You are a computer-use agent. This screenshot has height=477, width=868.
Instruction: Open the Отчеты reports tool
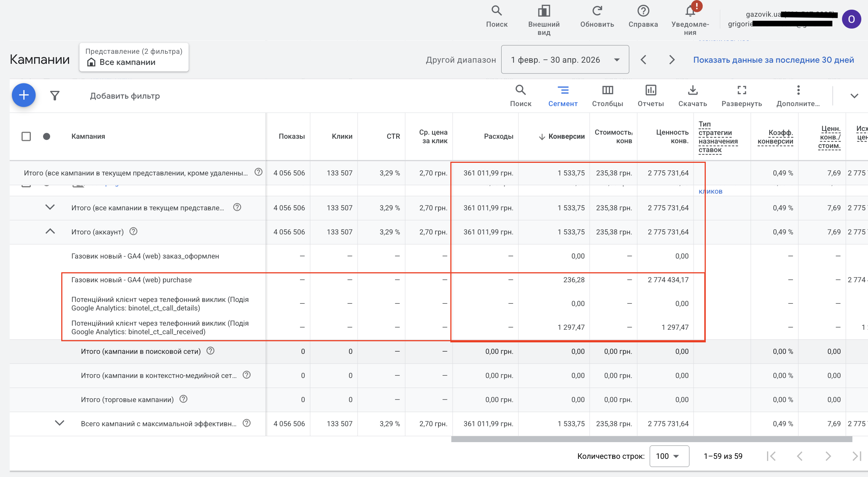(650, 96)
